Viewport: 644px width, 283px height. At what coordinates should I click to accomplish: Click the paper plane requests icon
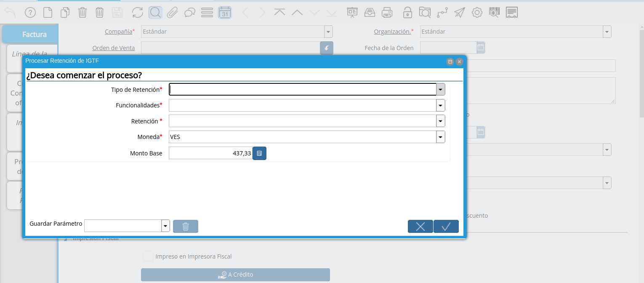pyautogui.click(x=459, y=13)
